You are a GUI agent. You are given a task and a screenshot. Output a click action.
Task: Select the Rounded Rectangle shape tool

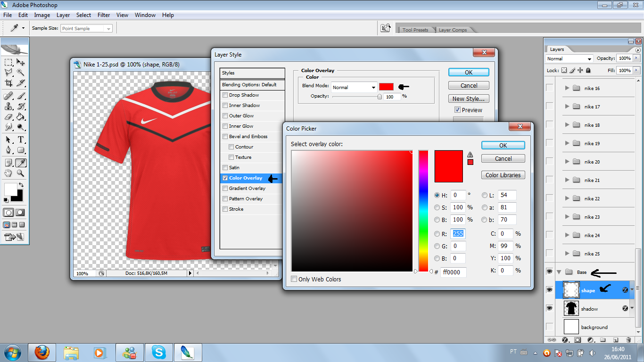click(21, 150)
